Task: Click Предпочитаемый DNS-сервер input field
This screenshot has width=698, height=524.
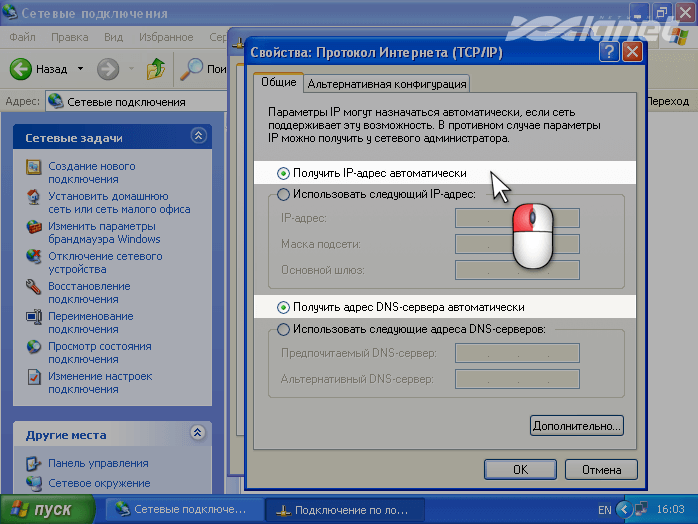Action: coord(517,353)
